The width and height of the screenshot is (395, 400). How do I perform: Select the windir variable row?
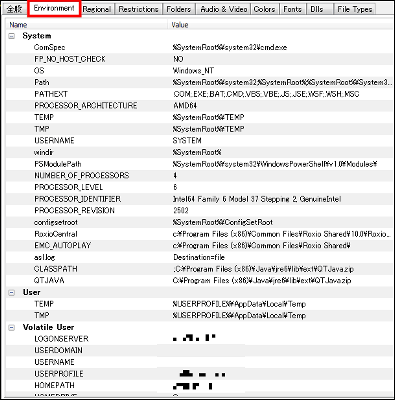[199, 152]
